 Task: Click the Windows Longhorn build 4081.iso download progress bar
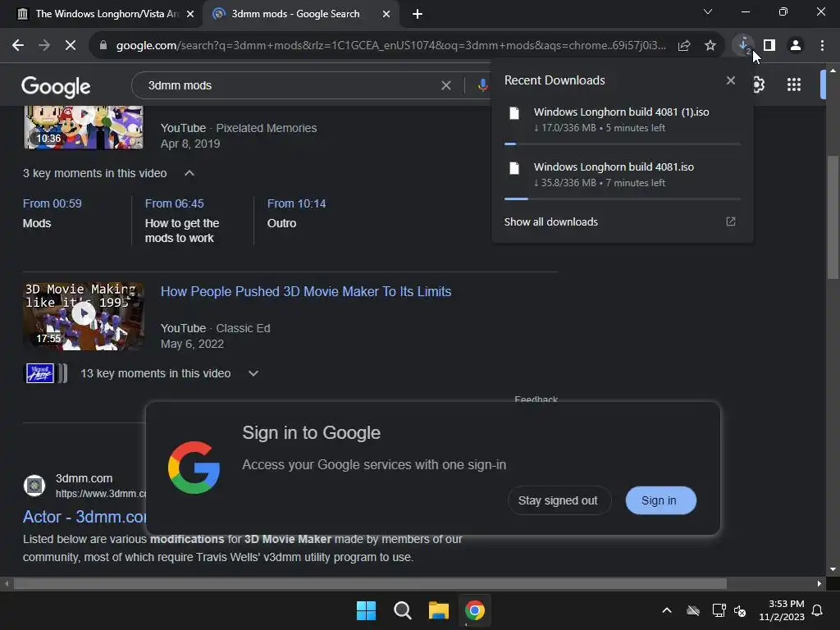point(622,199)
